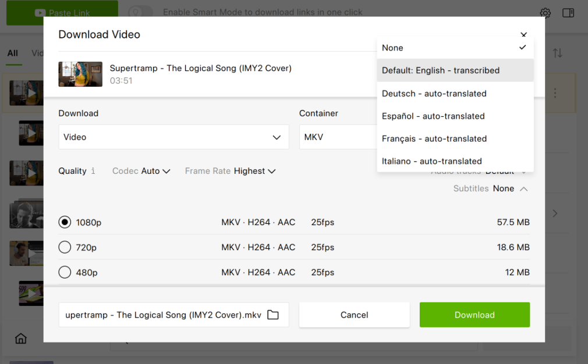Choose Default: English - transcribed subtitles
Screen dimensions: 588x364
[455, 70]
